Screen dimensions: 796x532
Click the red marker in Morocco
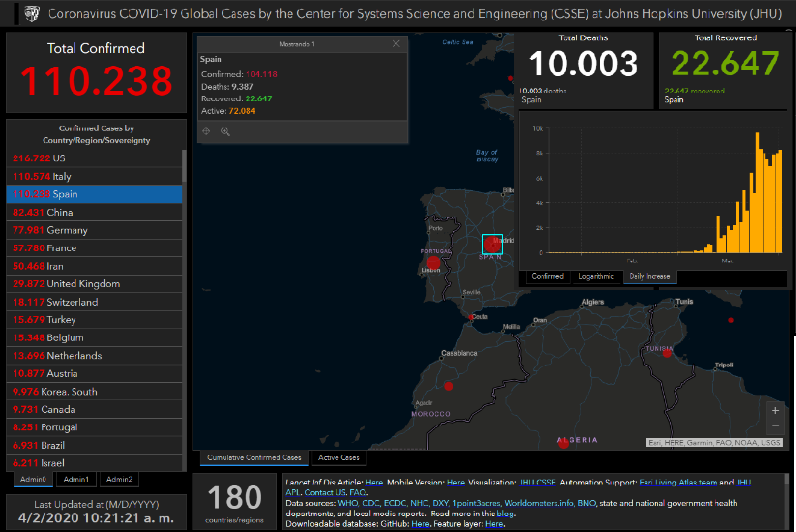[x=448, y=386]
